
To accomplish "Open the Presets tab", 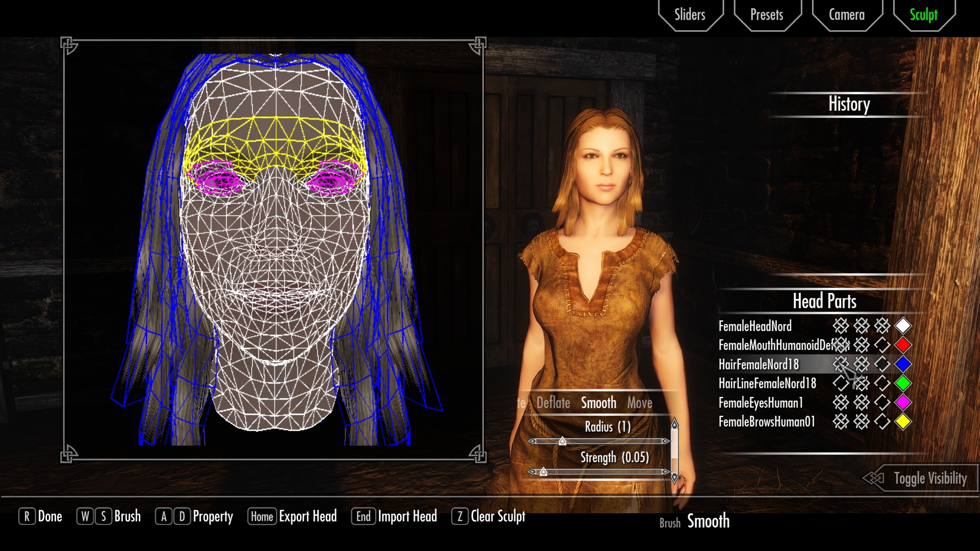I will (x=767, y=15).
